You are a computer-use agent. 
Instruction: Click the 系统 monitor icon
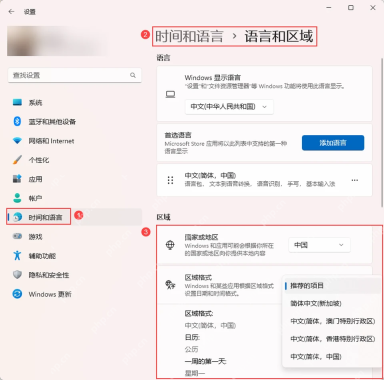[17, 102]
